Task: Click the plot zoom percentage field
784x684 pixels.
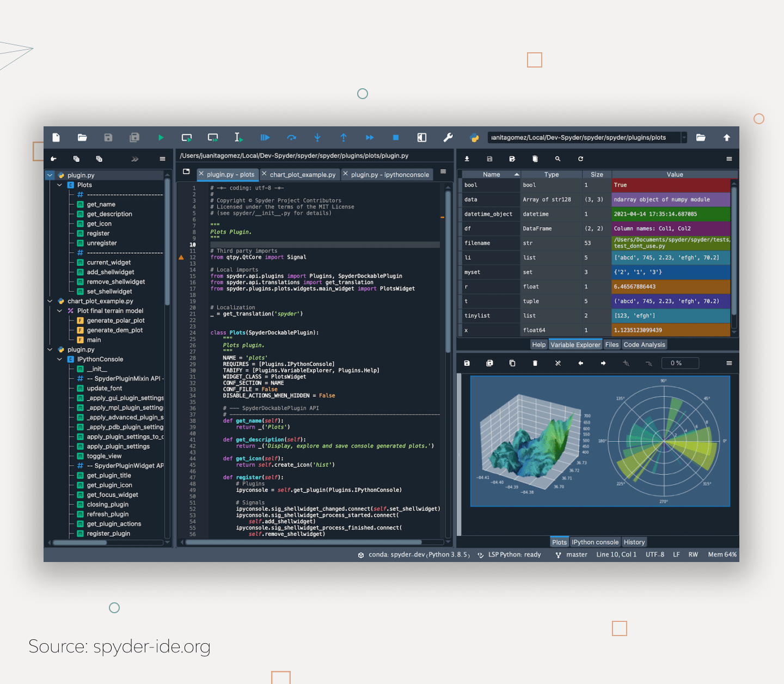Action: pyautogui.click(x=679, y=363)
